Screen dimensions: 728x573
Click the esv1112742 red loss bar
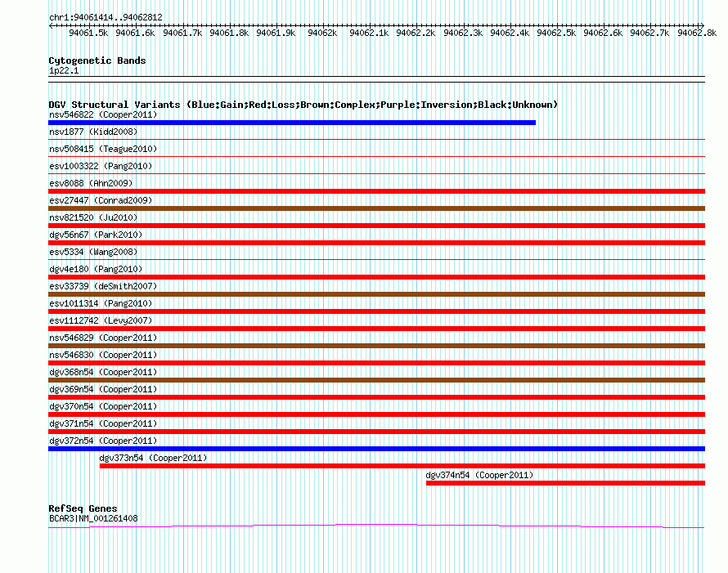376,329
